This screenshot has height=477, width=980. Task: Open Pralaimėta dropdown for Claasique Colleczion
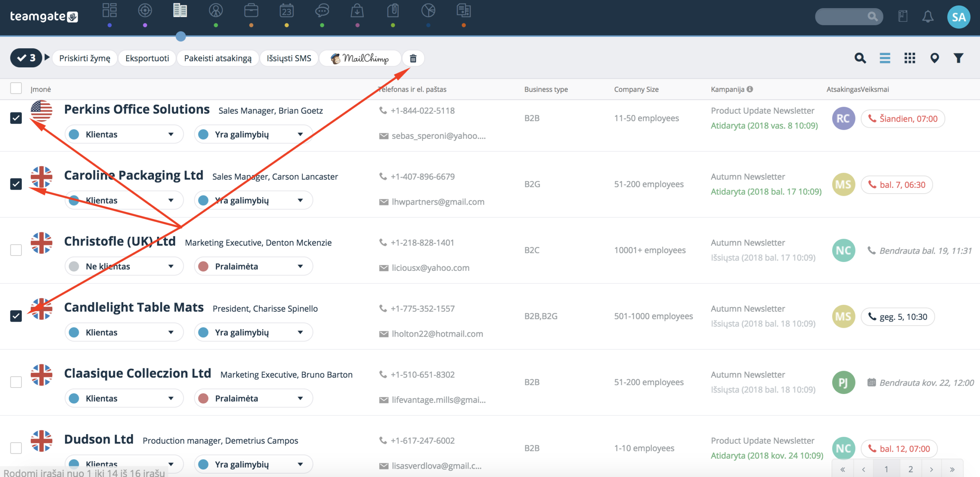[x=253, y=398]
